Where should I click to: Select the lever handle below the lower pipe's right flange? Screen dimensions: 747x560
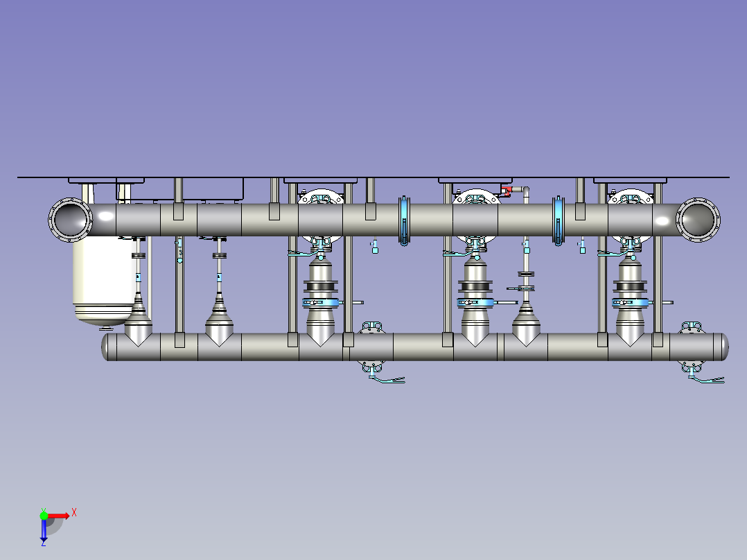pos(707,379)
